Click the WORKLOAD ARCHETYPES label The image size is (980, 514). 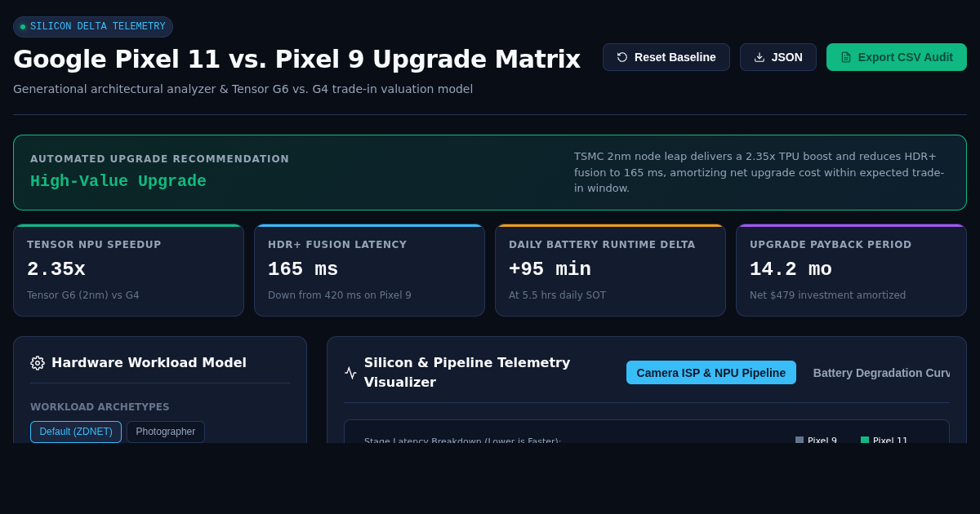[x=100, y=407]
